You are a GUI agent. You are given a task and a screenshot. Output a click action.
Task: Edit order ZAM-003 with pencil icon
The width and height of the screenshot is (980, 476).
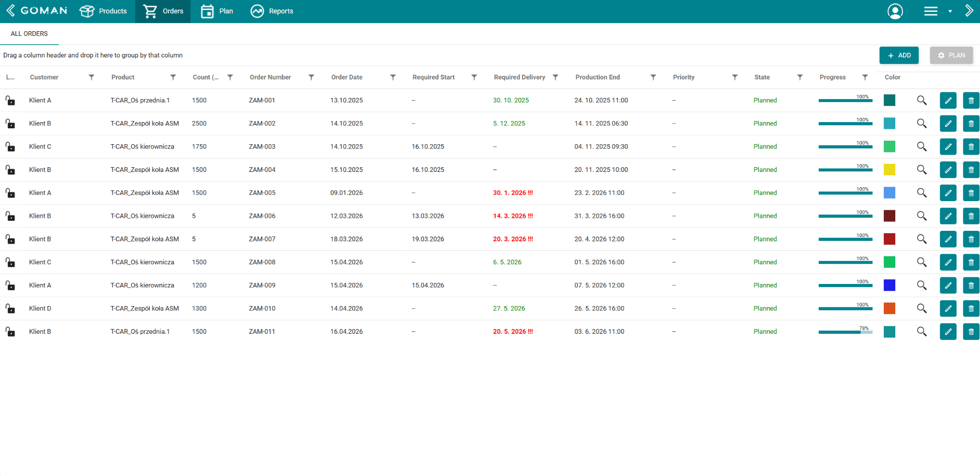point(948,147)
